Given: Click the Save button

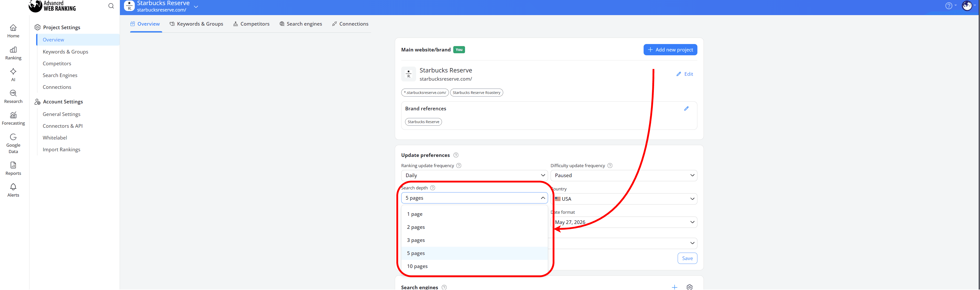Looking at the screenshot, I should [687, 259].
